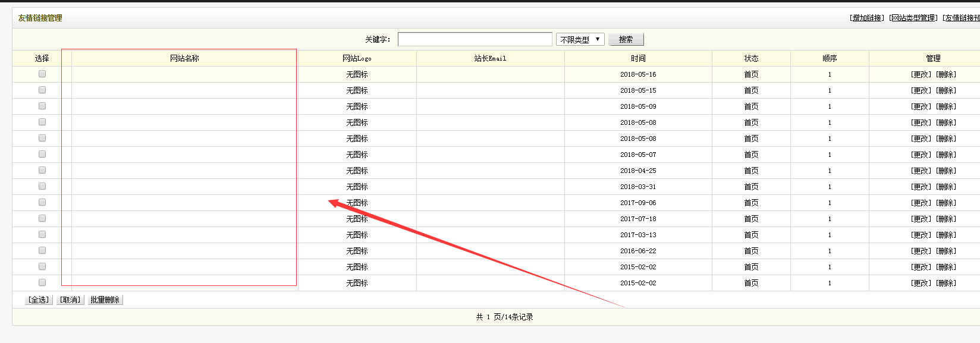
Task: Click the 时间 column header
Action: (x=638, y=58)
